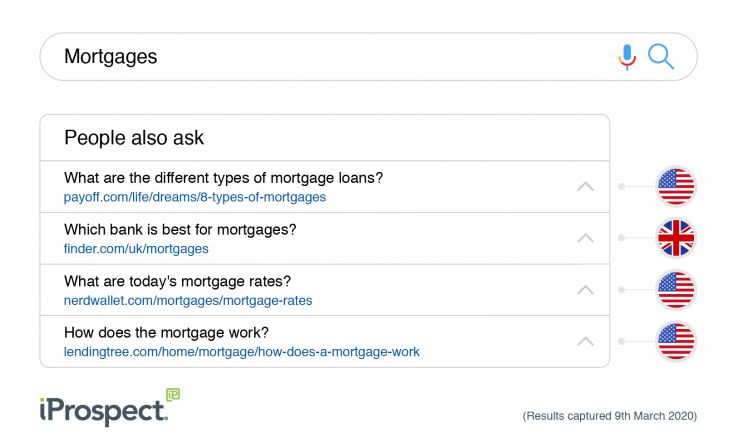
Task: Open the payoff.com 8-types-of-mortgages link
Action: [194, 197]
